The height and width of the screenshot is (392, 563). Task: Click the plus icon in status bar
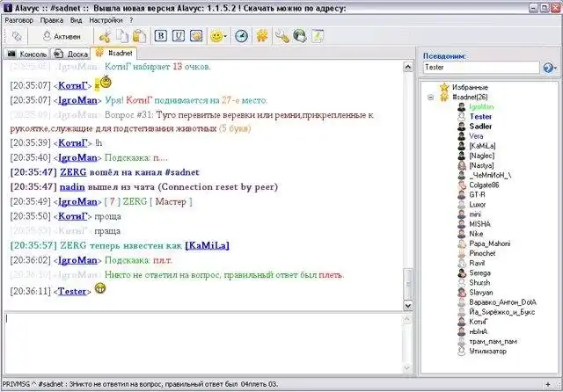pos(548,384)
